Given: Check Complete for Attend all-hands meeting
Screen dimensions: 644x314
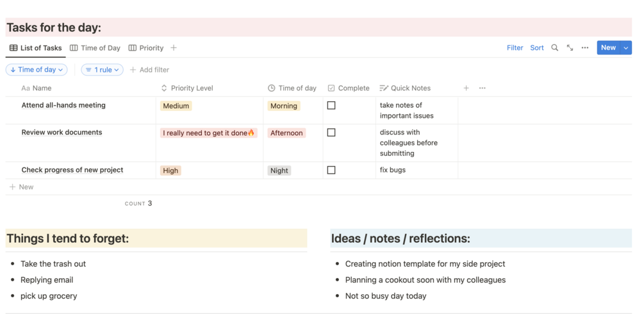Looking at the screenshot, I should (331, 106).
